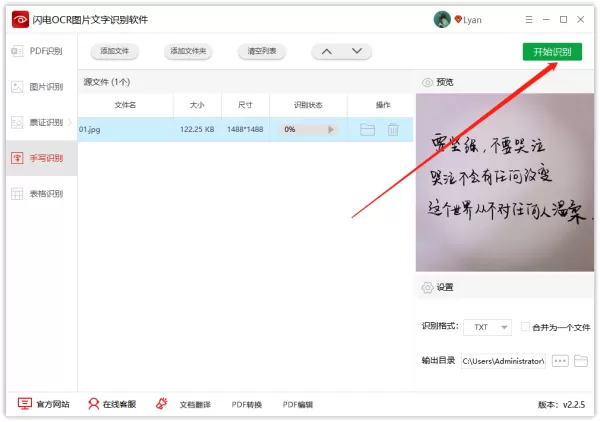
Task: Click the 官方网站 monitor icon
Action: [24, 404]
